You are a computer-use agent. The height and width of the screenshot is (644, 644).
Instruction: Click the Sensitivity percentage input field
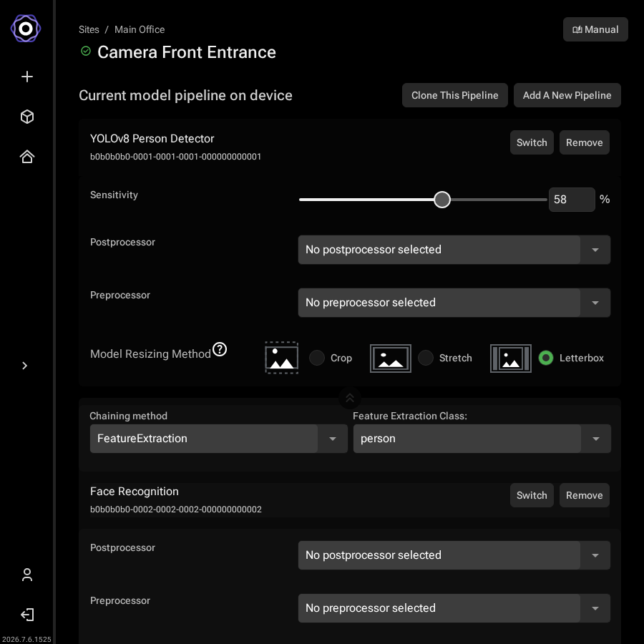572,200
